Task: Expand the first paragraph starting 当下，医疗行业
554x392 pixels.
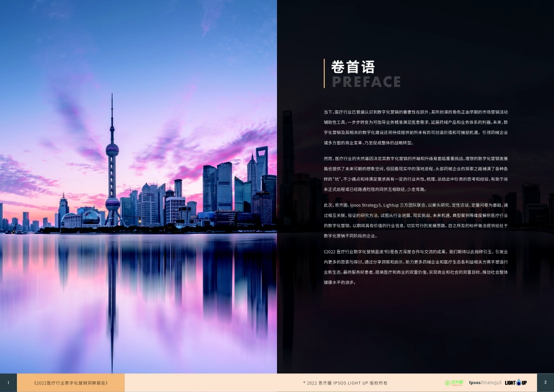Action: (415, 124)
